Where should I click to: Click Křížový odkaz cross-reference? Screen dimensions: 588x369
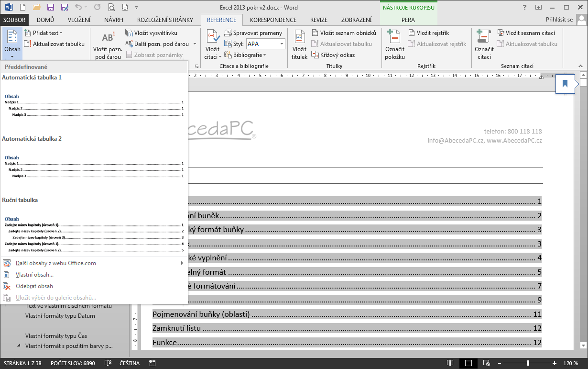pyautogui.click(x=333, y=55)
